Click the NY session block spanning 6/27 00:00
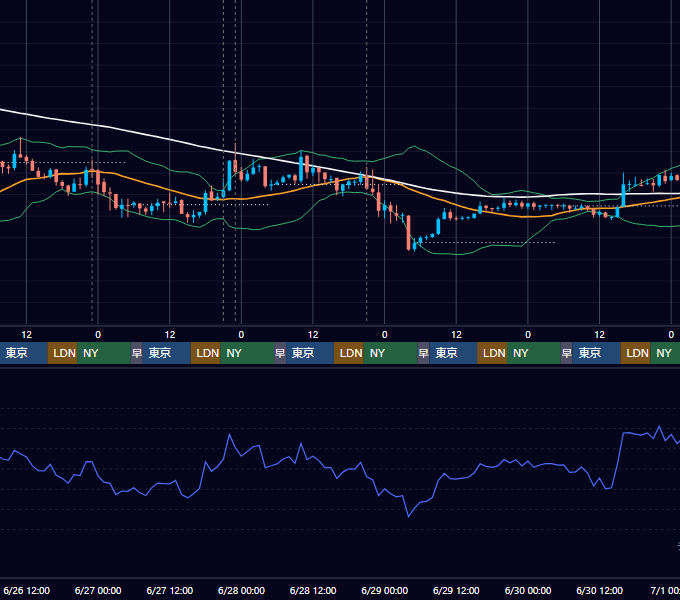The height and width of the screenshot is (600, 680). (104, 353)
